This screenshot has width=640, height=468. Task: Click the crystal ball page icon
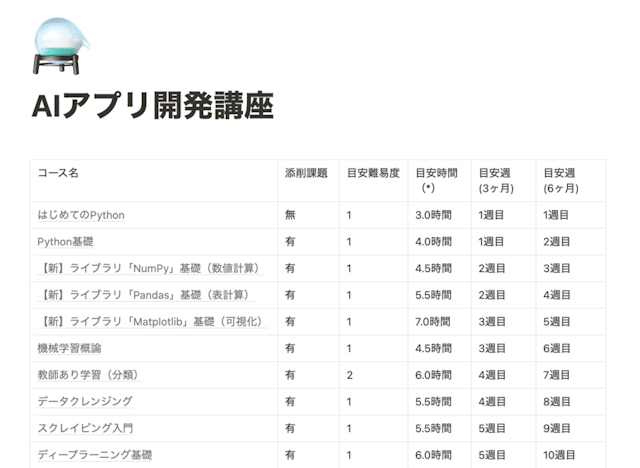tap(61, 46)
